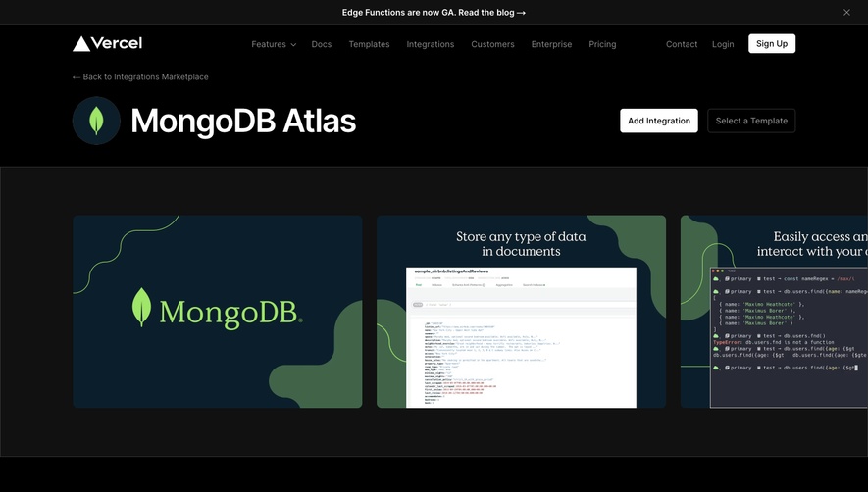Visit the Customers page

(x=492, y=44)
